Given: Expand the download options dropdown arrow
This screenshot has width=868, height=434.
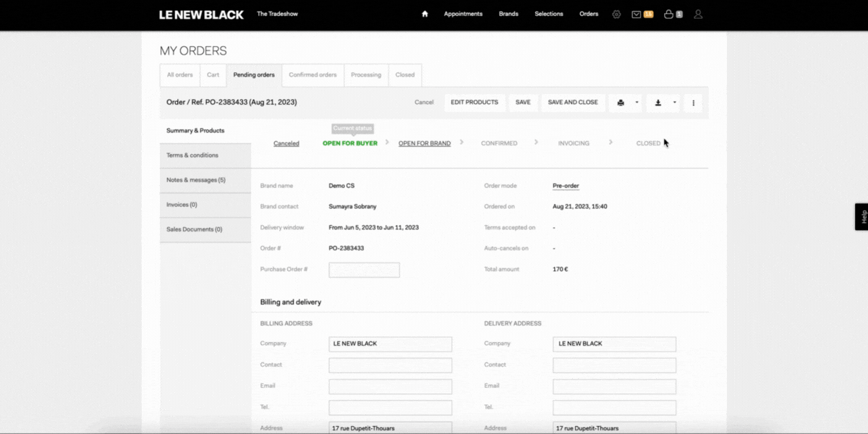Looking at the screenshot, I should (675, 103).
